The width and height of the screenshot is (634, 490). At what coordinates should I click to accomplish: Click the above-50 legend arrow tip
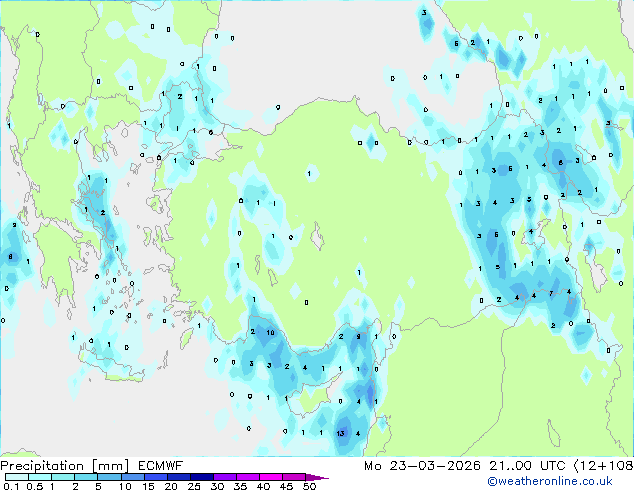(317, 477)
